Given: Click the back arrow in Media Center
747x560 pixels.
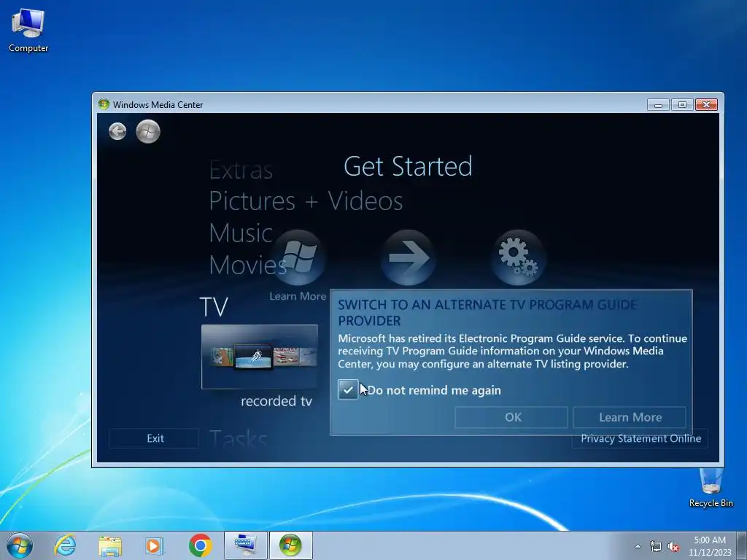Looking at the screenshot, I should point(117,131).
